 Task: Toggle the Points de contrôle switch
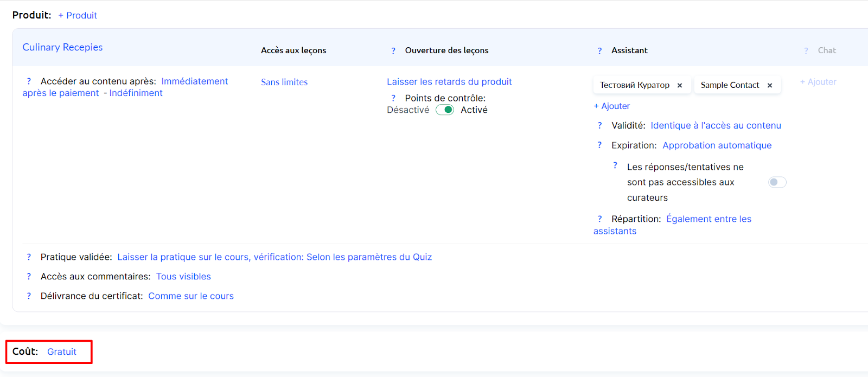pyautogui.click(x=445, y=110)
